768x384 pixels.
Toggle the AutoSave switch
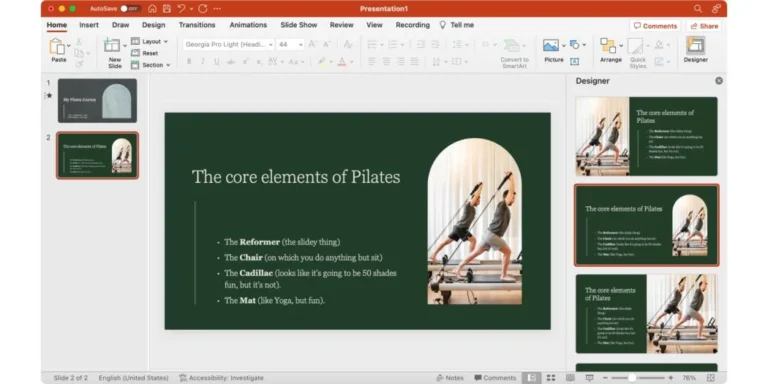tap(131, 9)
